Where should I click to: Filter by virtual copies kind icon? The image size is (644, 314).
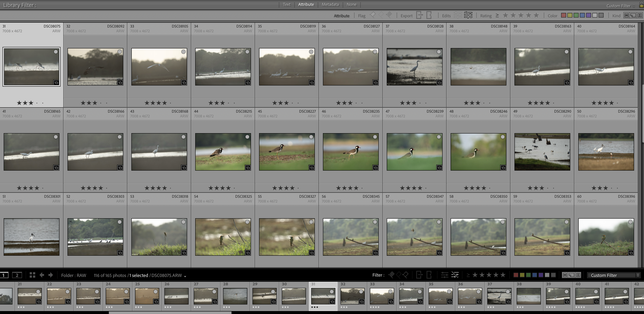[633, 16]
